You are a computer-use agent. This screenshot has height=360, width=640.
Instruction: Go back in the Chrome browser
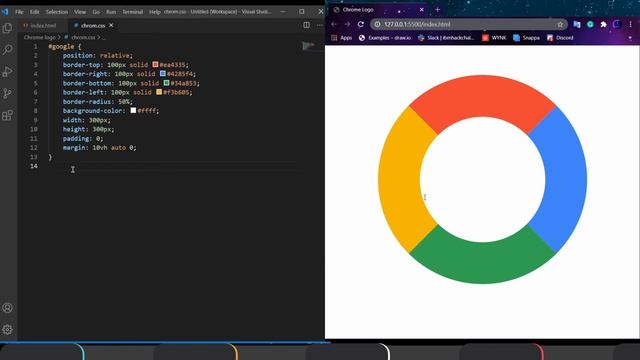(x=334, y=24)
